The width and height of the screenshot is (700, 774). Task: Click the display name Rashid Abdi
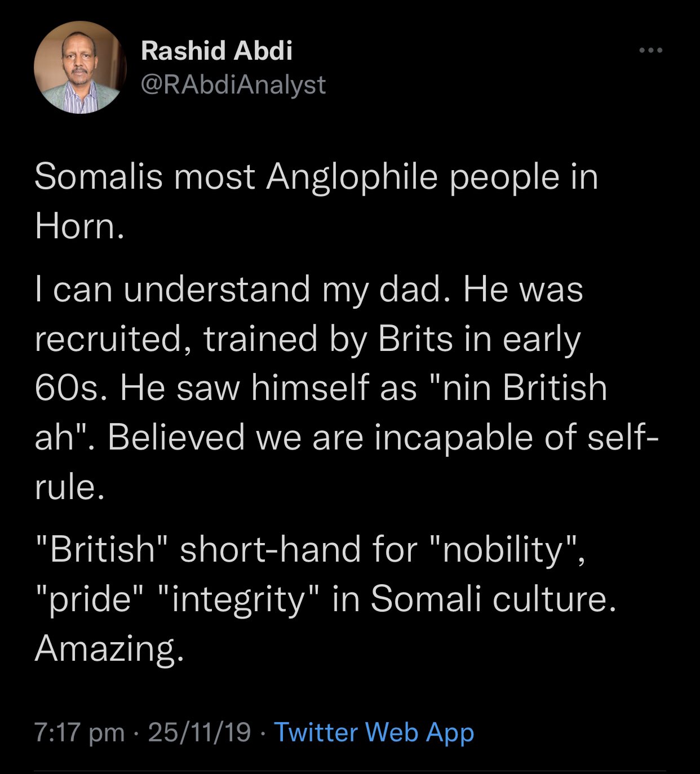(217, 51)
